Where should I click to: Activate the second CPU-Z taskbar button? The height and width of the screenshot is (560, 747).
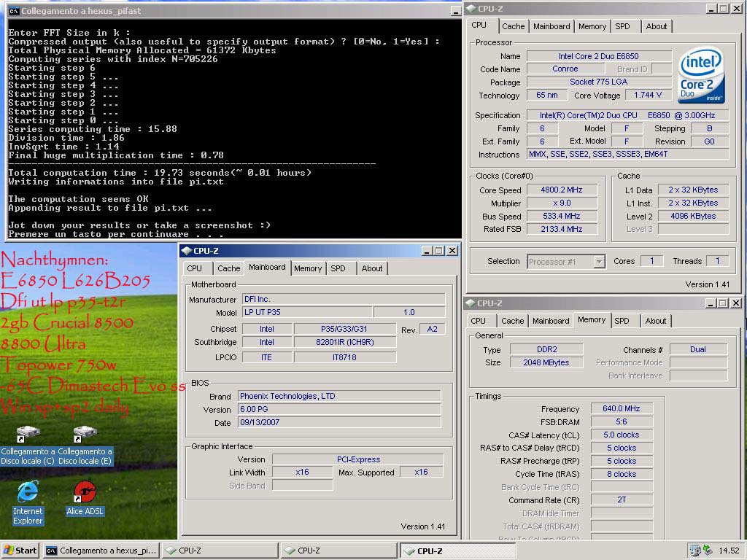coord(338,550)
